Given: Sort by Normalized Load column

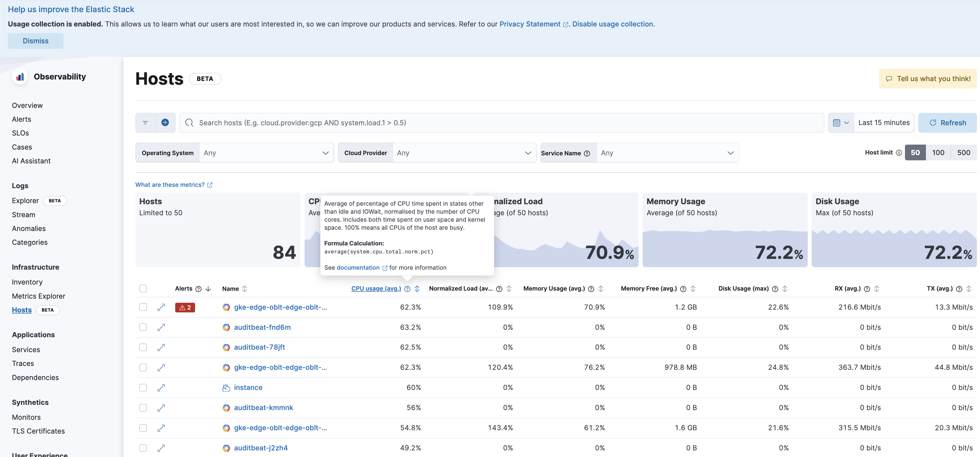Looking at the screenshot, I should tap(509, 289).
